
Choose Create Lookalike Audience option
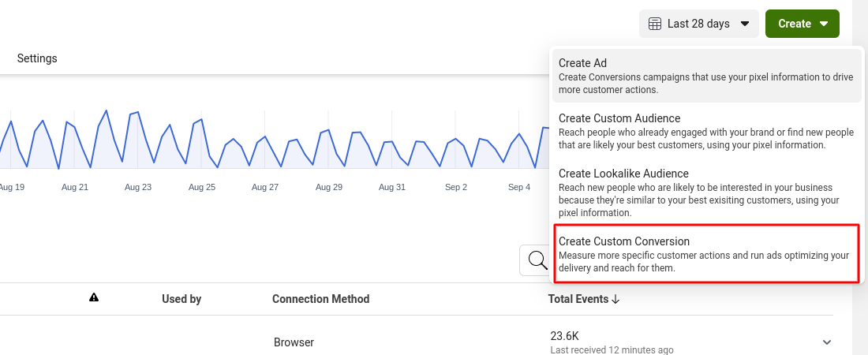(x=706, y=192)
